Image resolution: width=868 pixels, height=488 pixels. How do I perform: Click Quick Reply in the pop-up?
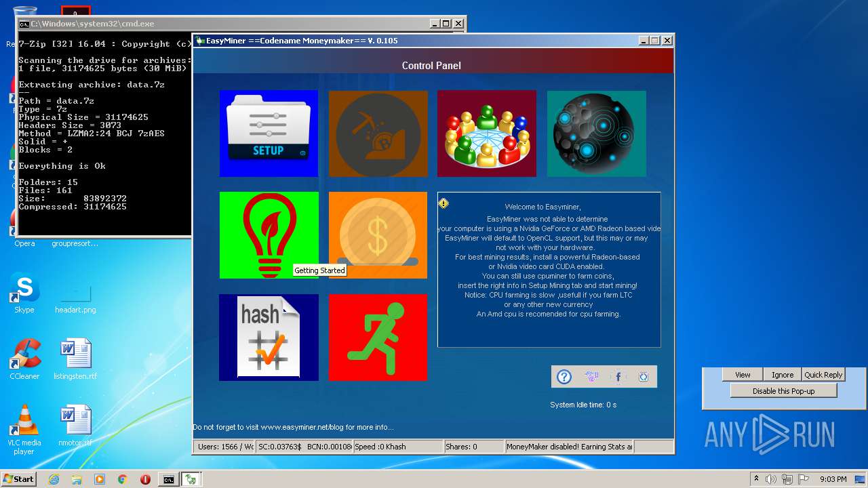pos(823,375)
